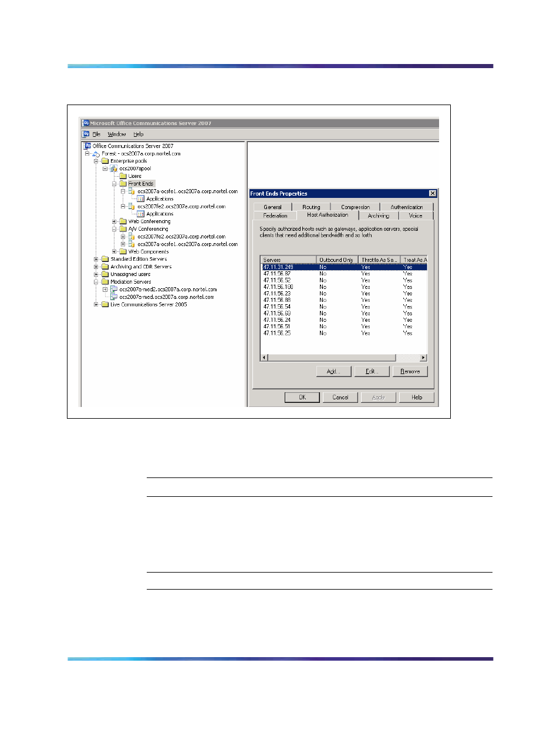Click the Unassigned users folder icon
Image resolution: width=560 pixels, height=747 pixels.
105,274
